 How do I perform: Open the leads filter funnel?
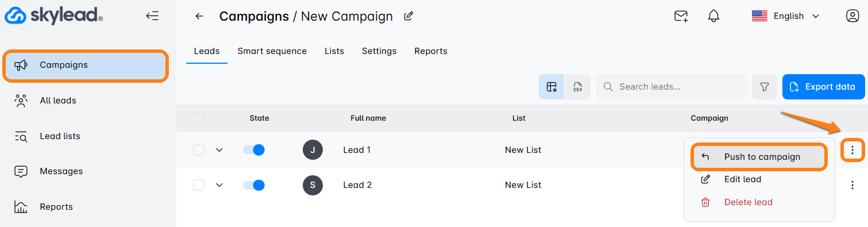pyautogui.click(x=765, y=87)
